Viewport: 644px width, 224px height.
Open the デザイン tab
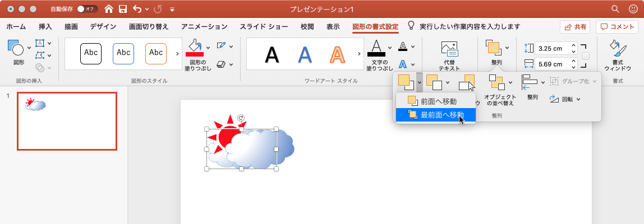coord(103,27)
